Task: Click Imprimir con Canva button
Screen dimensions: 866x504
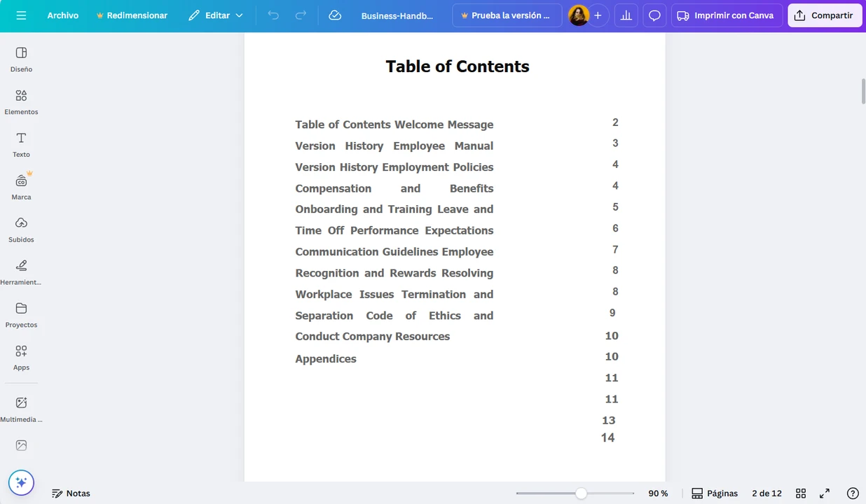Action: click(x=727, y=15)
